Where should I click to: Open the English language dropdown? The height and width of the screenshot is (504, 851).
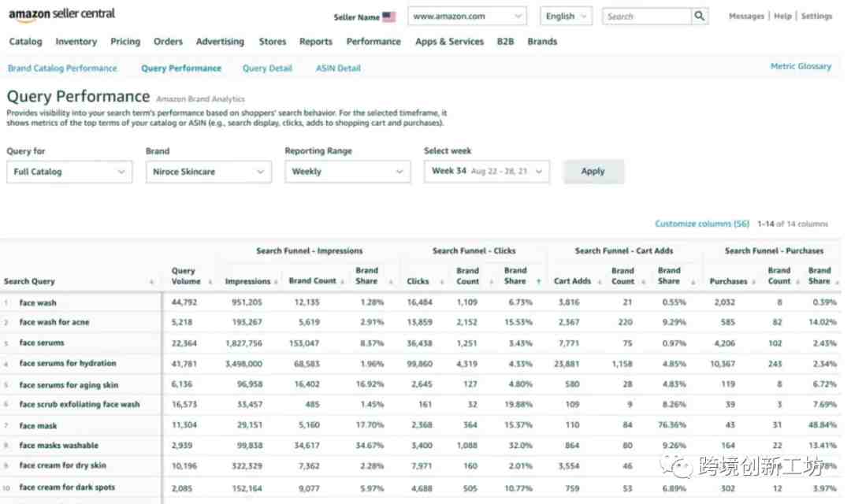(x=566, y=17)
